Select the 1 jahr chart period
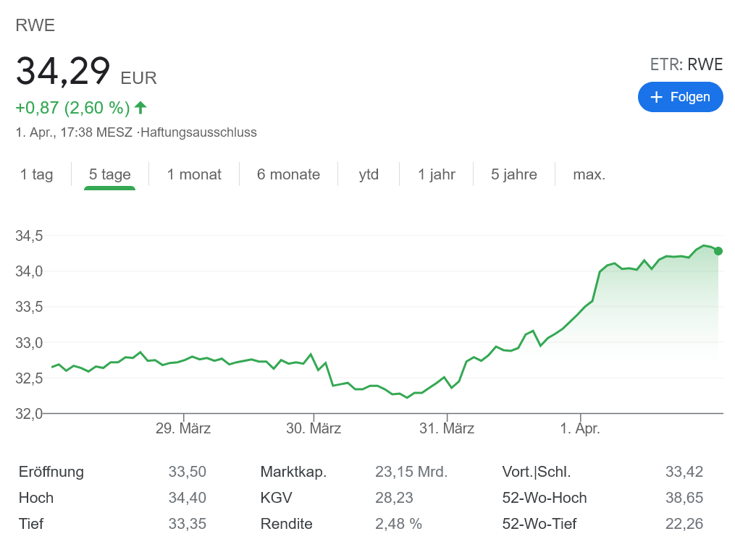Image resolution: width=735 pixels, height=560 pixels. pyautogui.click(x=436, y=174)
